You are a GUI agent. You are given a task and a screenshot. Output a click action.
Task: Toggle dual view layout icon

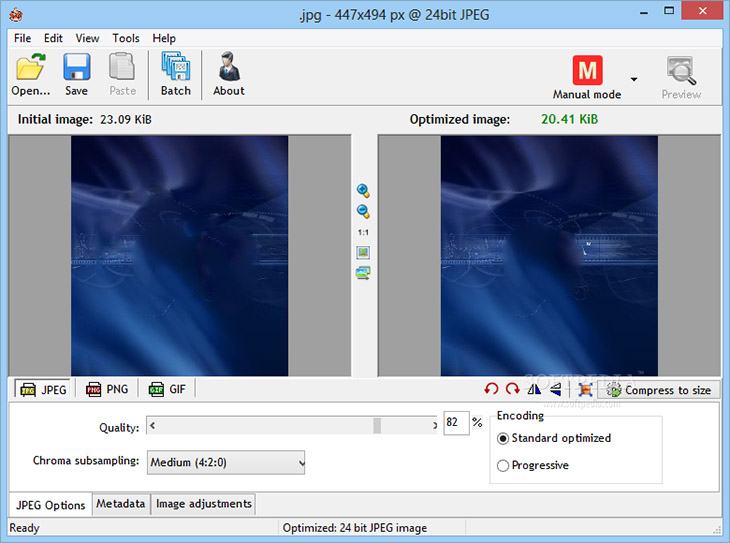coord(363,273)
